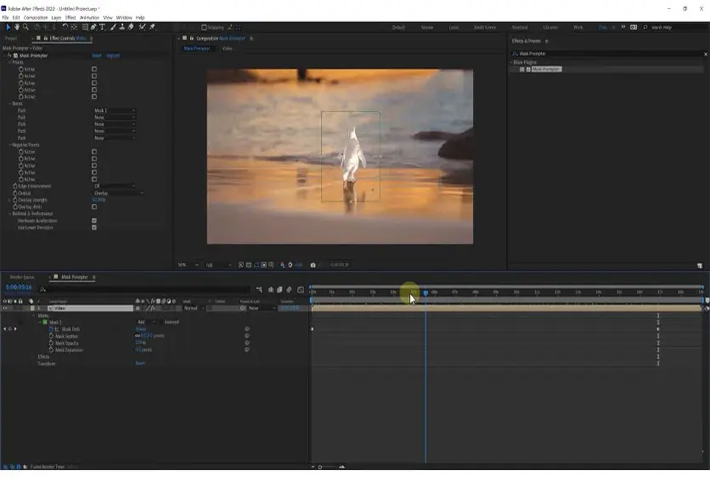Enable first Active checkbox under Points
Viewport: 720px width, 480px height.
[94, 69]
